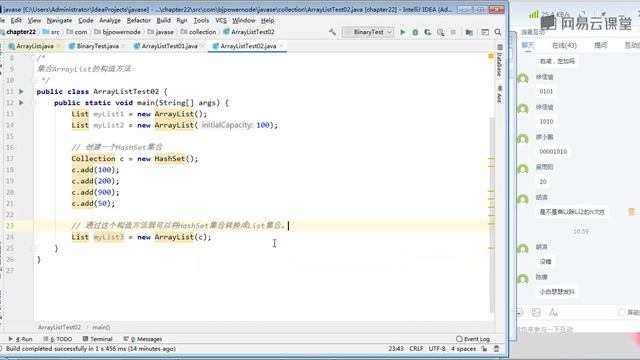Viewport: 640px width, 360px height.
Task: Open the Code menu
Action: tap(86, 20)
